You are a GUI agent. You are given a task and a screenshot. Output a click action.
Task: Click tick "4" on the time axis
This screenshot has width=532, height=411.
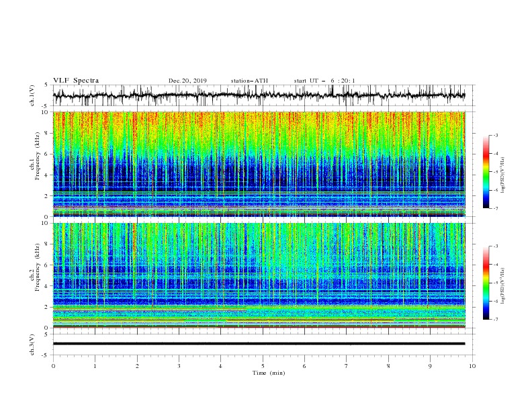coord(220,366)
